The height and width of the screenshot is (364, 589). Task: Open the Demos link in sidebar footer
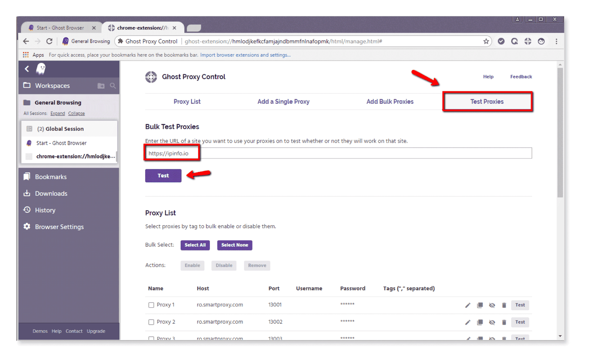pyautogui.click(x=40, y=331)
